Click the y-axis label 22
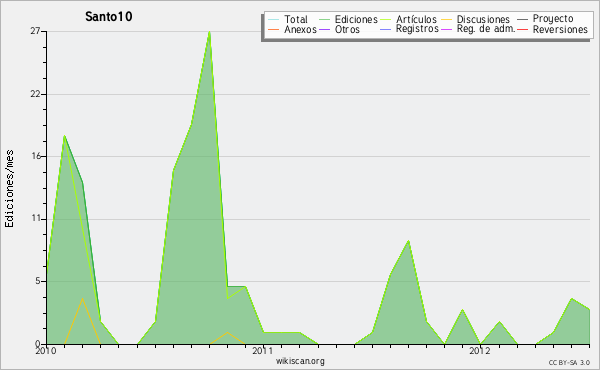 click(x=35, y=94)
